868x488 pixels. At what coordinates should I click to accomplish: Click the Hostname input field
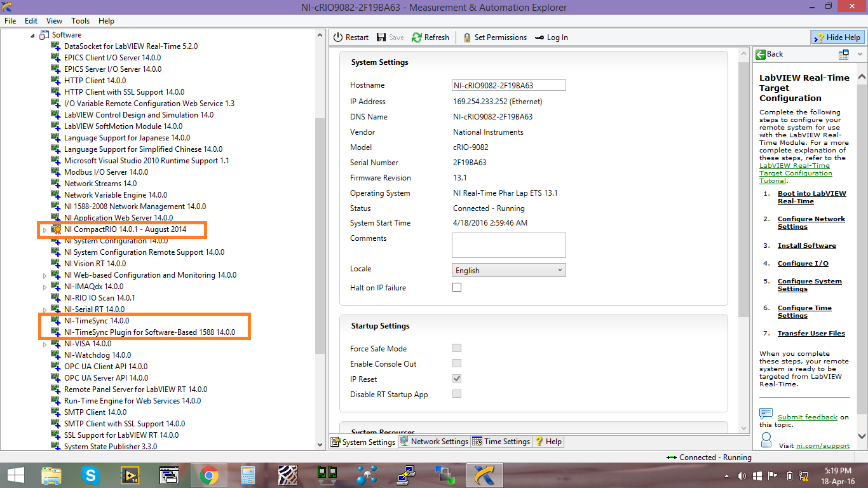pyautogui.click(x=509, y=85)
